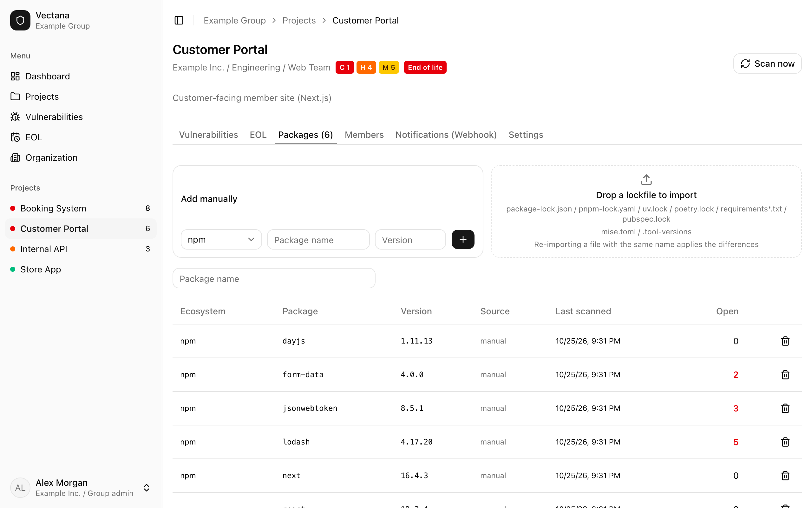Click the Scan now button
The height and width of the screenshot is (508, 812).
pyautogui.click(x=767, y=63)
